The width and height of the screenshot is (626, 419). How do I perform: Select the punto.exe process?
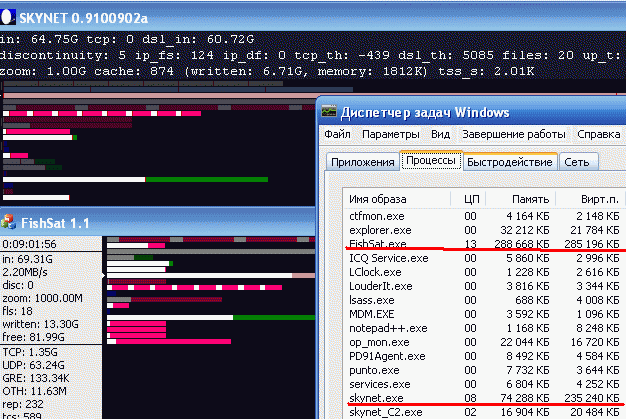point(484,370)
